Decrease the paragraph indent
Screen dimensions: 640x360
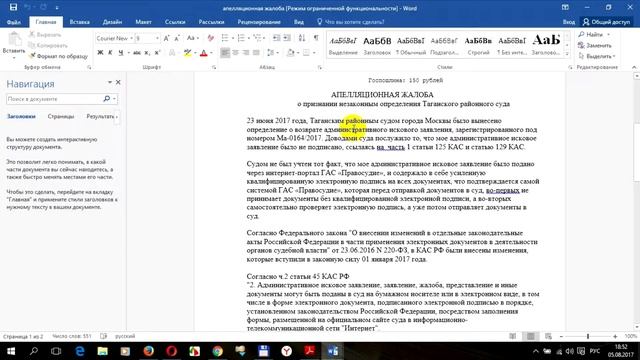click(276, 38)
